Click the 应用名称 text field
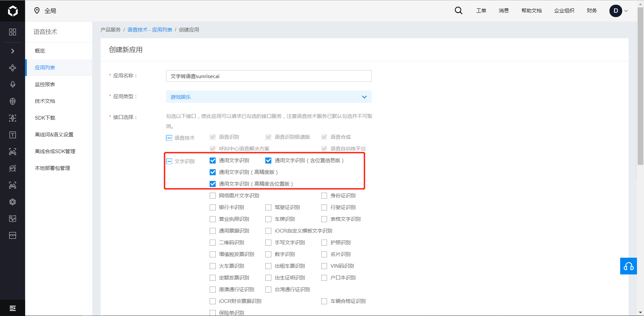The width and height of the screenshot is (644, 316). (x=269, y=76)
